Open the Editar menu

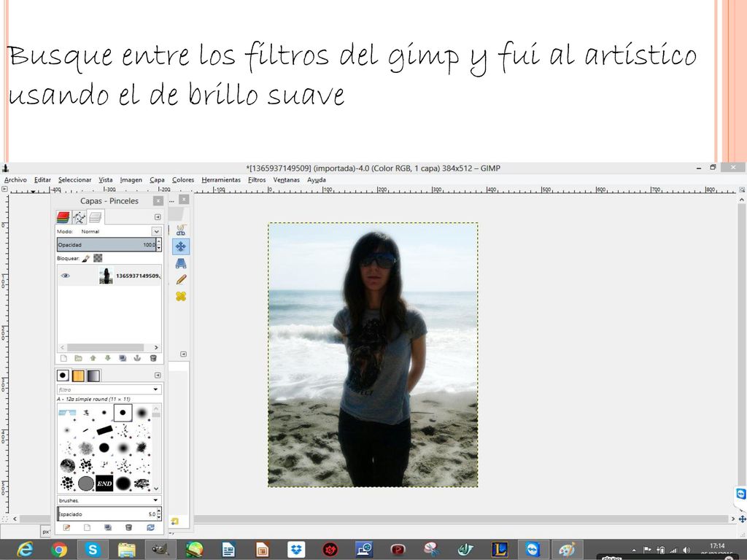(42, 180)
